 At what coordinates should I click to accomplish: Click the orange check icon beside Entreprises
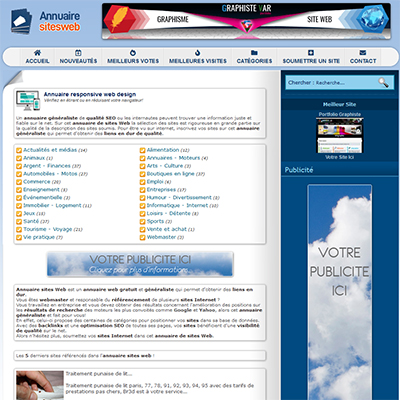(143, 190)
